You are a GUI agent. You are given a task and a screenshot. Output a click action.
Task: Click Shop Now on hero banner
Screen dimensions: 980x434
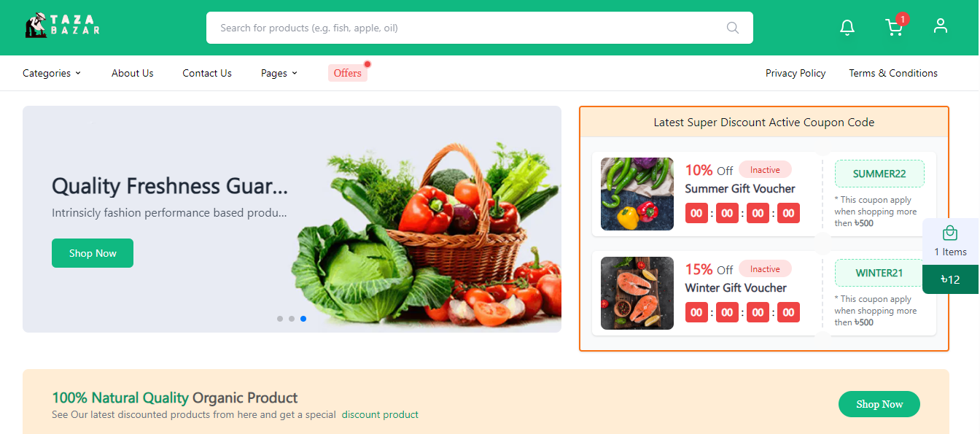click(x=93, y=253)
